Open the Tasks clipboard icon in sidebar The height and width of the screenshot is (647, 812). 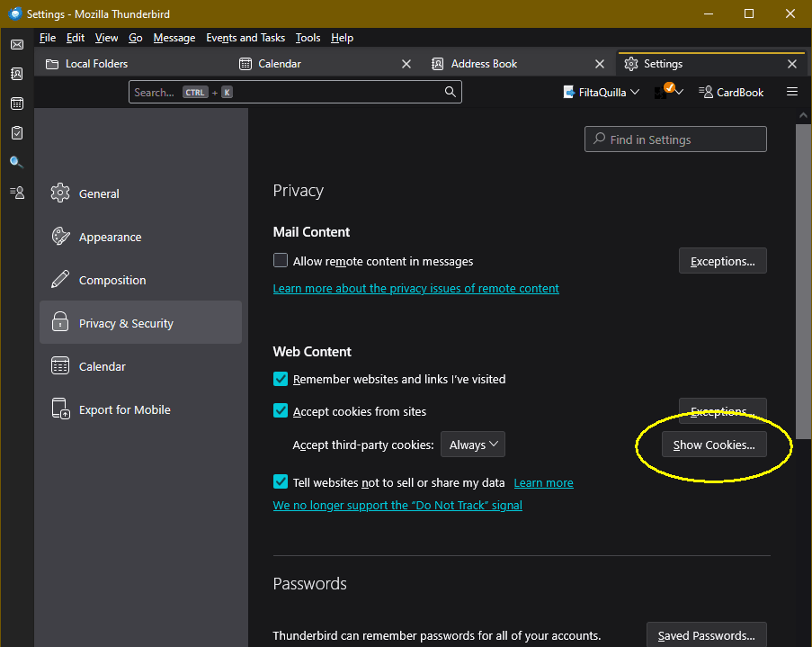click(17, 133)
